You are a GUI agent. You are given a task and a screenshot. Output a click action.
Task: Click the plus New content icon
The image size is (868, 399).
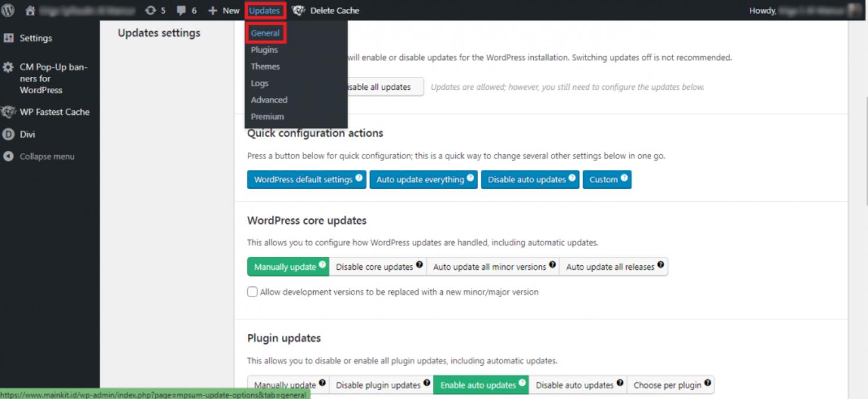click(213, 11)
